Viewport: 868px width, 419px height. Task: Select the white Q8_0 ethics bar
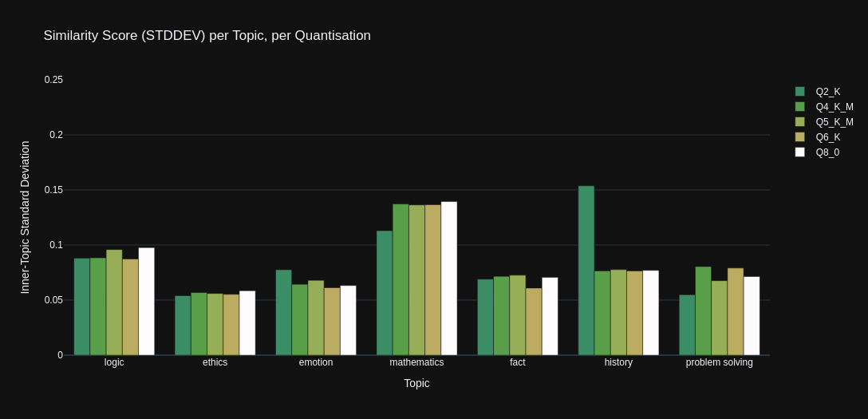[247, 323]
